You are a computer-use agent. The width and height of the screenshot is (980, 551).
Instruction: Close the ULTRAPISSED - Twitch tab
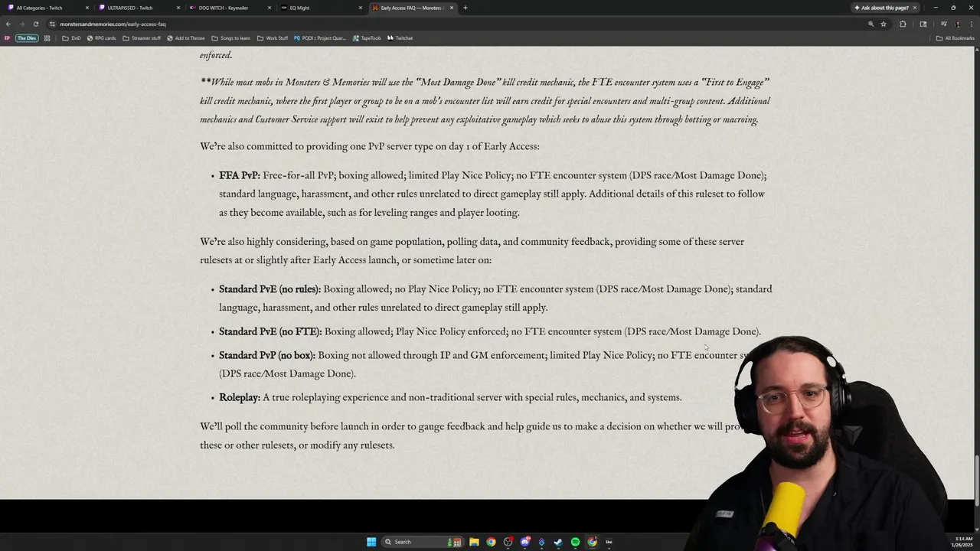tap(178, 8)
